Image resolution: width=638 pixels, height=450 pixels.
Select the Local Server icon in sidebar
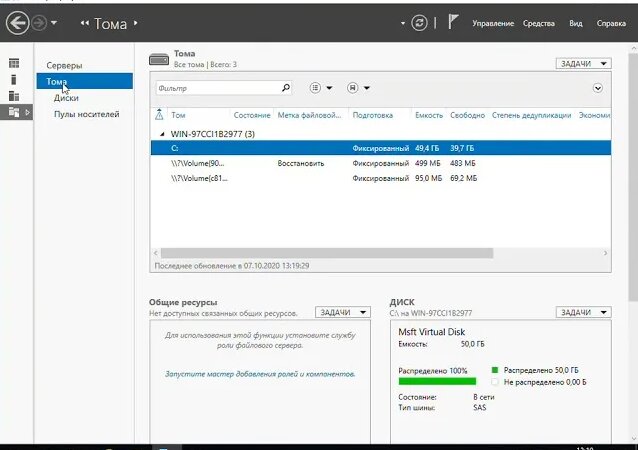pyautogui.click(x=14, y=79)
